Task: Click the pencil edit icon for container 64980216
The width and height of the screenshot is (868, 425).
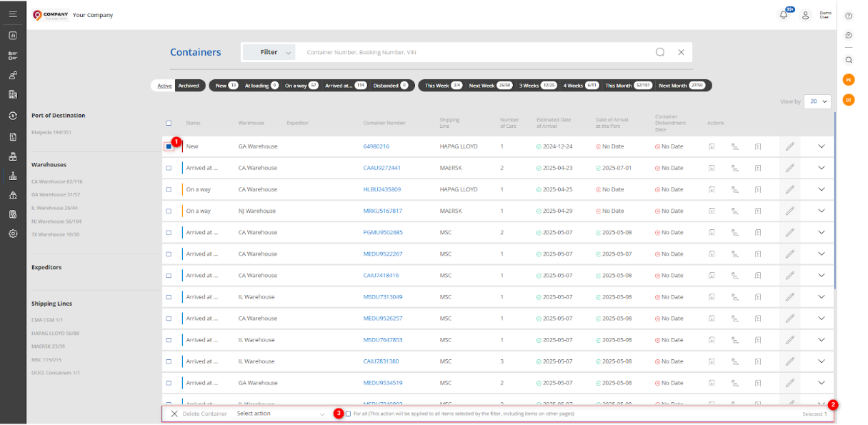Action: pos(789,146)
